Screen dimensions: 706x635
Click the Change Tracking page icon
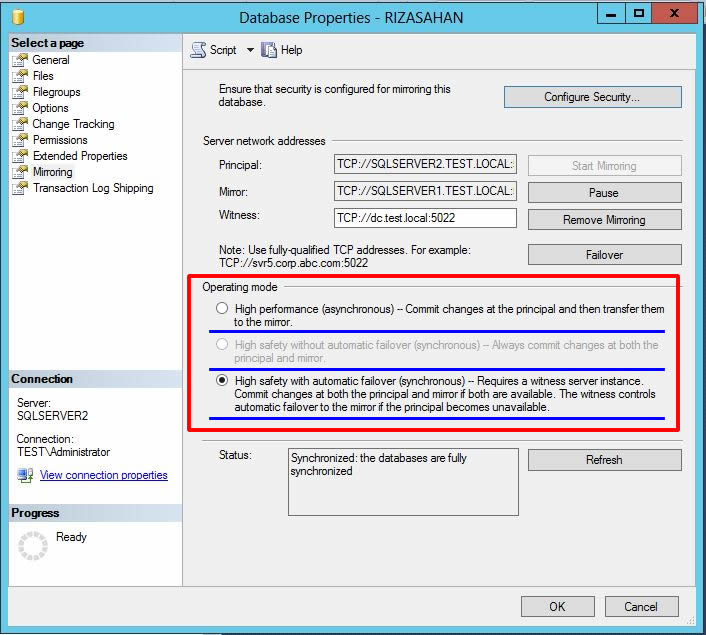pos(20,124)
